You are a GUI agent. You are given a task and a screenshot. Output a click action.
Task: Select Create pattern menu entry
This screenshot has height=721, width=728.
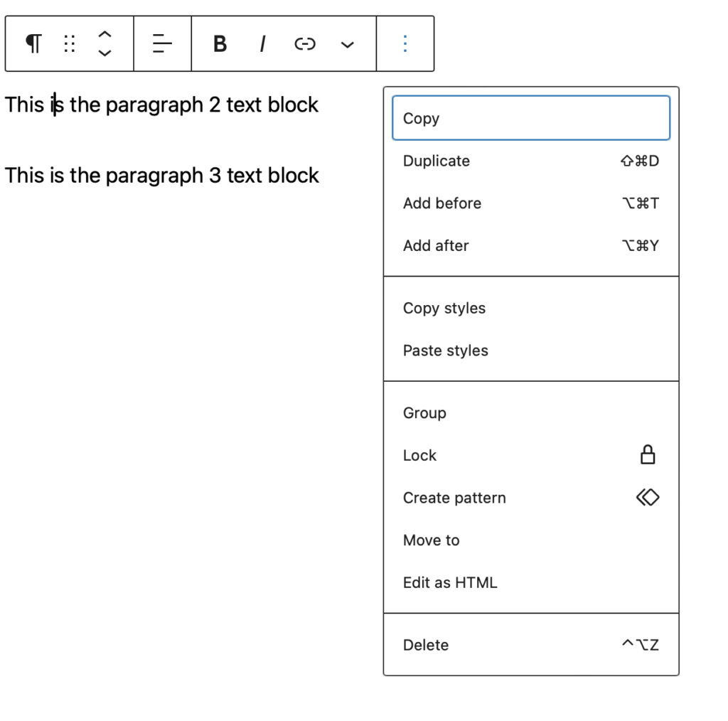(530, 498)
